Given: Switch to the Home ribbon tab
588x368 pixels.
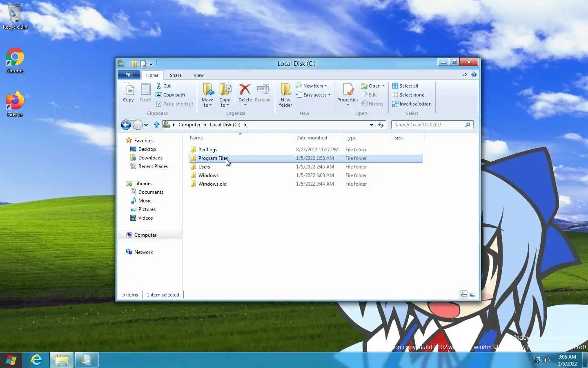Looking at the screenshot, I should [x=152, y=75].
